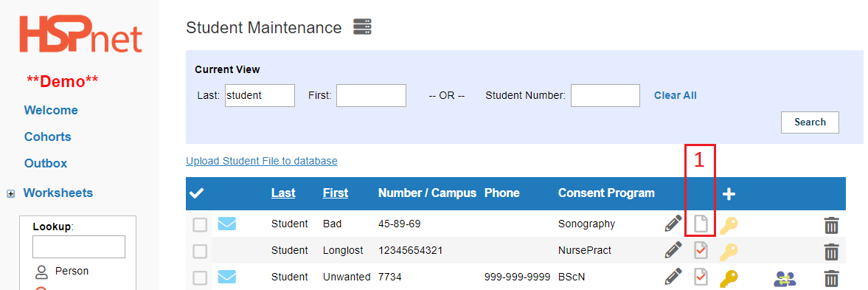Edit Student Bad with the pencil icon

click(673, 224)
